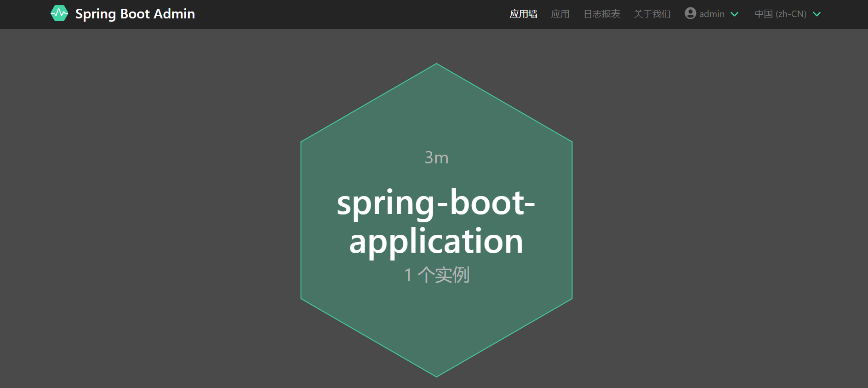Click the 3m uptime text

(436, 157)
